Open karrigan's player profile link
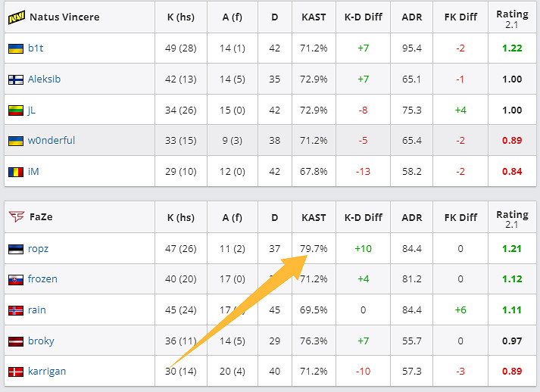The height and width of the screenshot is (392, 540). [47, 372]
